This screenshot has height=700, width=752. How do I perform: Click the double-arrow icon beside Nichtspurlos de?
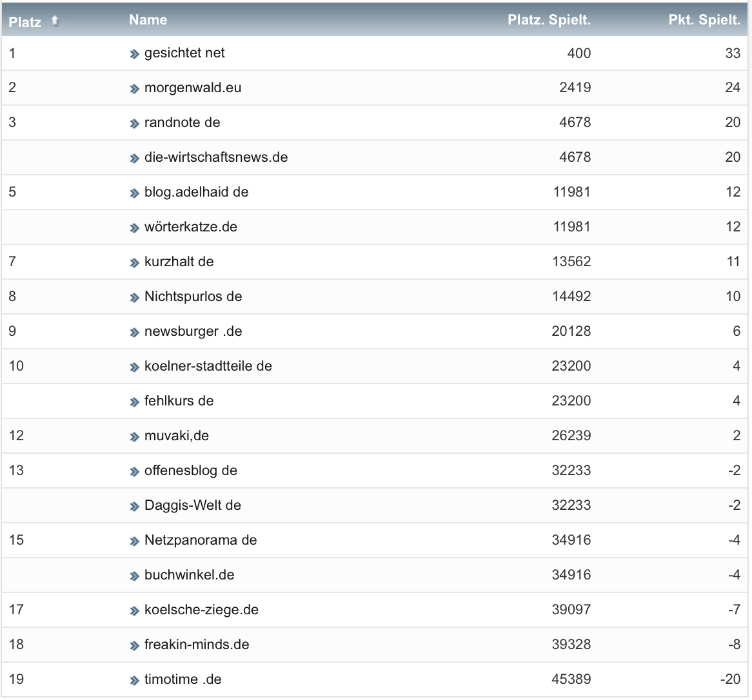[134, 298]
